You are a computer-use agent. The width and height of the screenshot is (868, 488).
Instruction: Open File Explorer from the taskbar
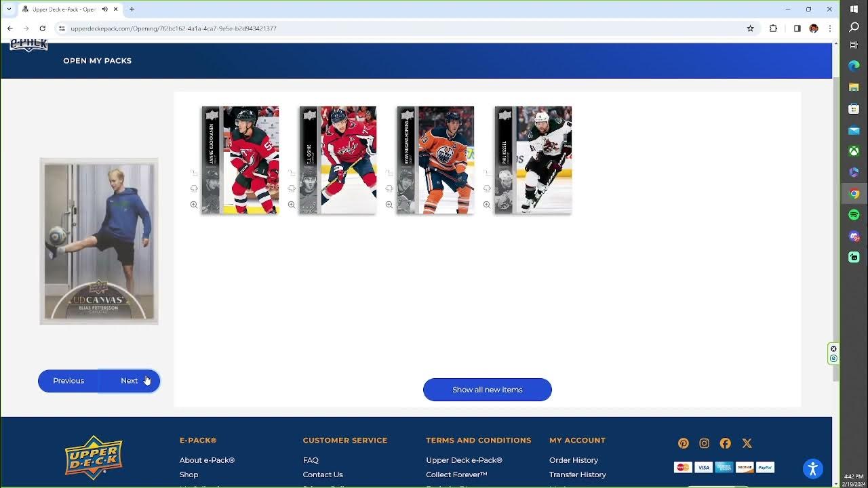click(854, 87)
